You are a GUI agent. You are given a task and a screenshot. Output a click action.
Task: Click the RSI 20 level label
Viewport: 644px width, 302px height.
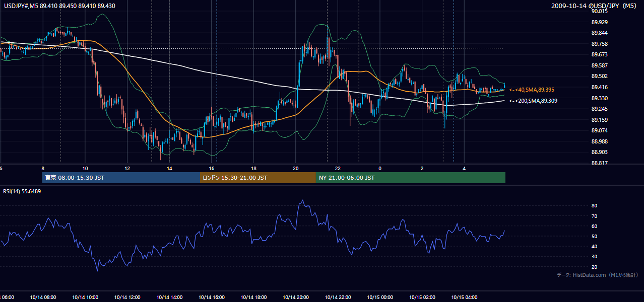pos(594,267)
